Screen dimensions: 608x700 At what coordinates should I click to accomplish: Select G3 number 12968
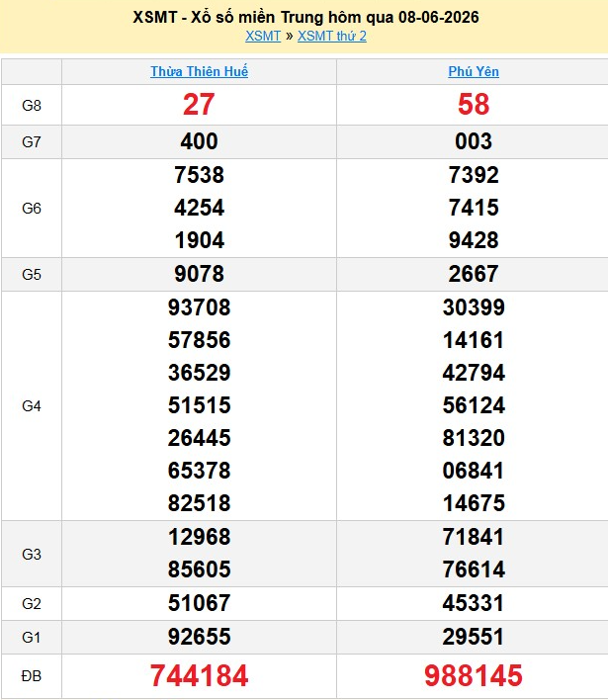click(199, 537)
